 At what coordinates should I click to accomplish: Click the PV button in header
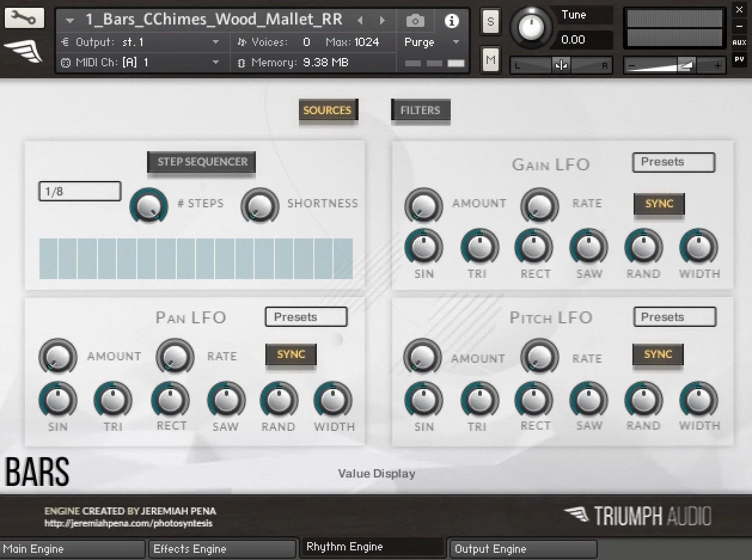[739, 59]
